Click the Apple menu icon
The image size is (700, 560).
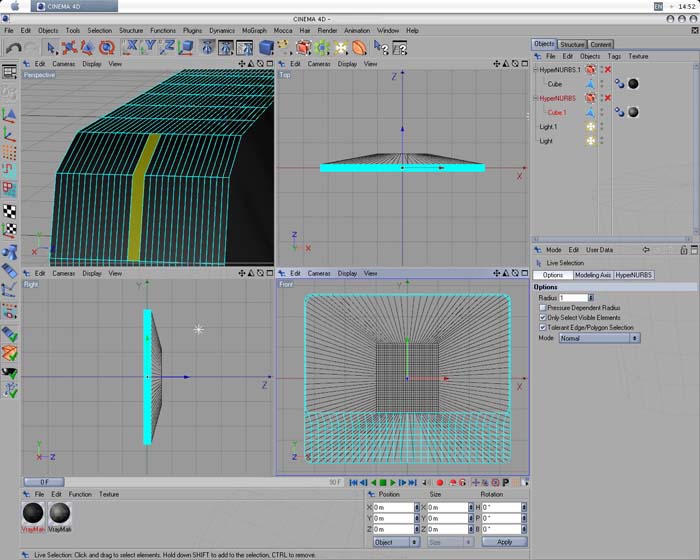coord(15,6)
